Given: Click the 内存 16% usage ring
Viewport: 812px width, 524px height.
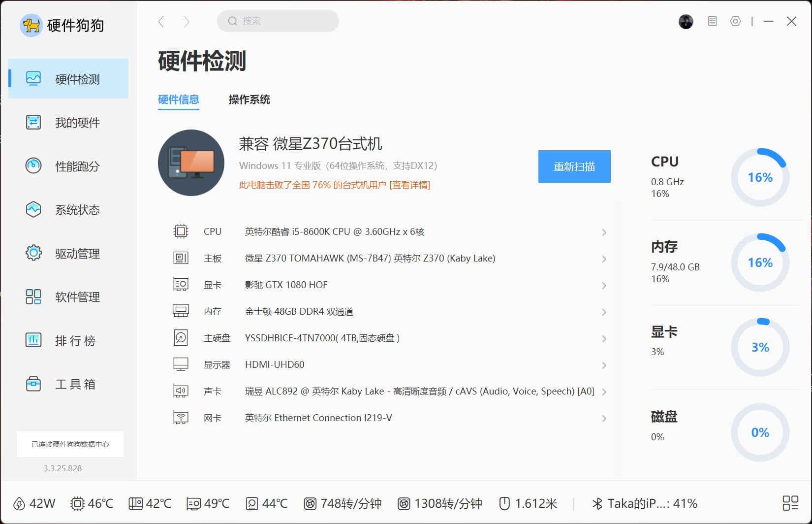Looking at the screenshot, I should pyautogui.click(x=760, y=262).
